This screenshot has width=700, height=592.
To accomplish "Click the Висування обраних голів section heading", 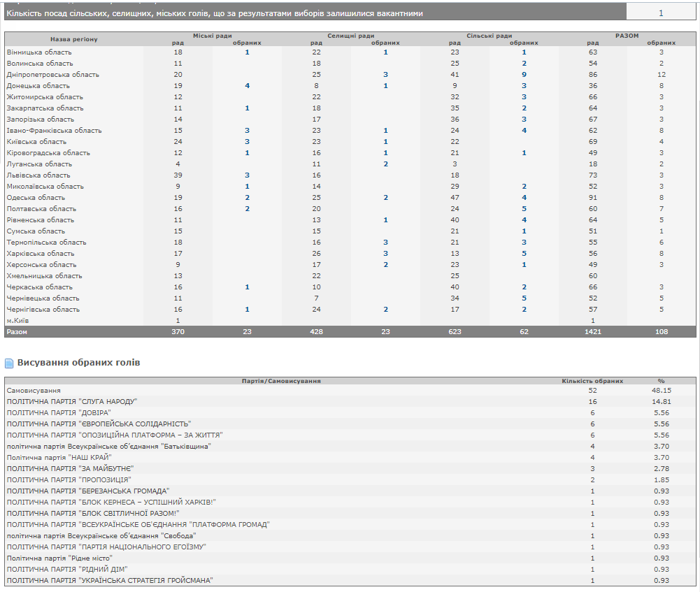I will click(x=78, y=363).
